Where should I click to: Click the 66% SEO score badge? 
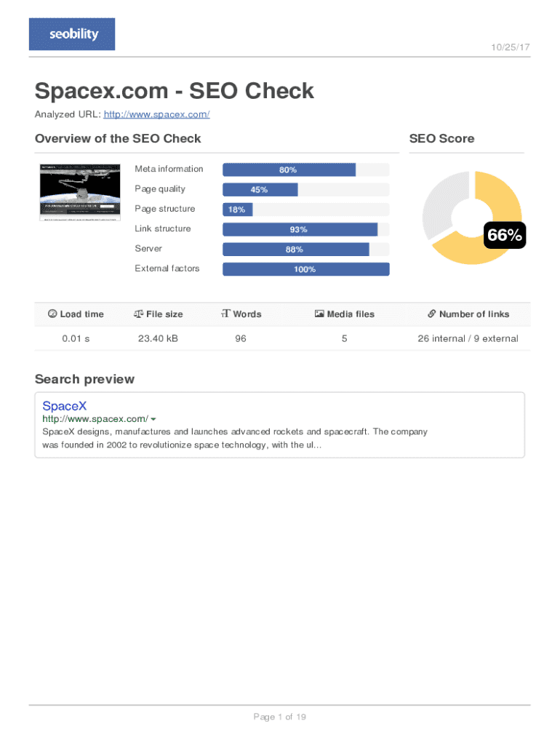click(x=504, y=235)
